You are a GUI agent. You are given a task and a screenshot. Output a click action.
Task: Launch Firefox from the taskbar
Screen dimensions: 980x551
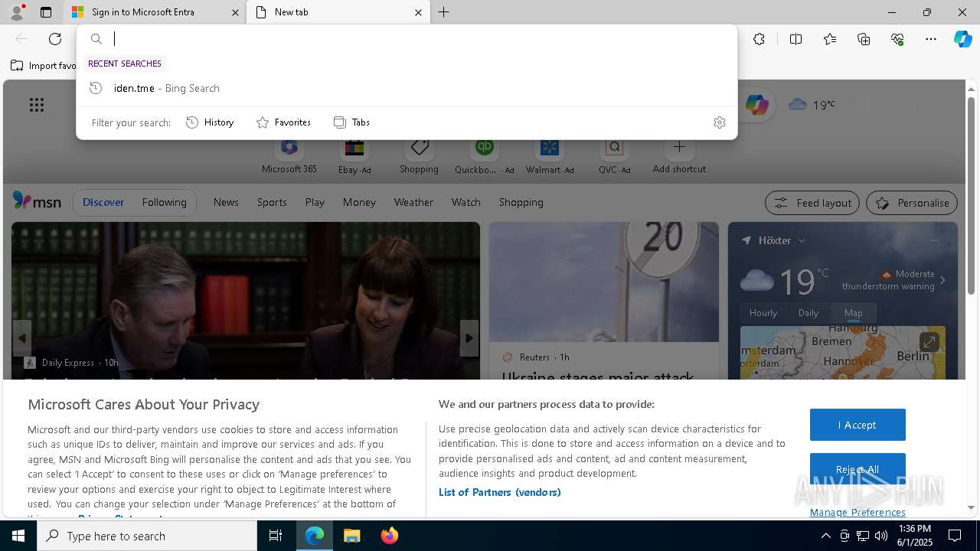[x=390, y=536]
